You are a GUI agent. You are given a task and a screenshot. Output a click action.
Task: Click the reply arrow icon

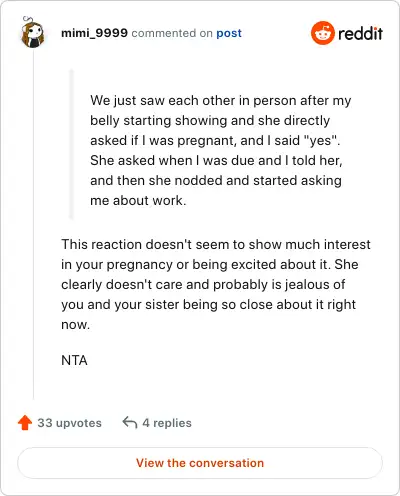click(130, 423)
